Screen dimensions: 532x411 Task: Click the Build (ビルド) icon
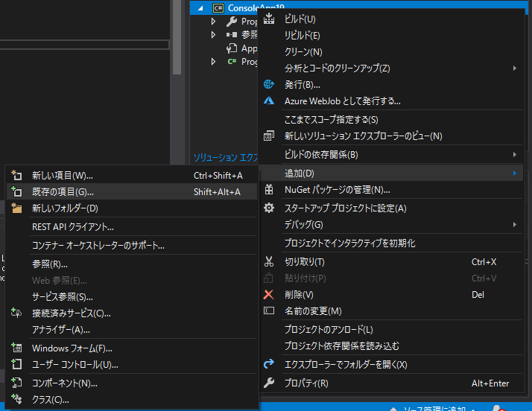pos(269,19)
